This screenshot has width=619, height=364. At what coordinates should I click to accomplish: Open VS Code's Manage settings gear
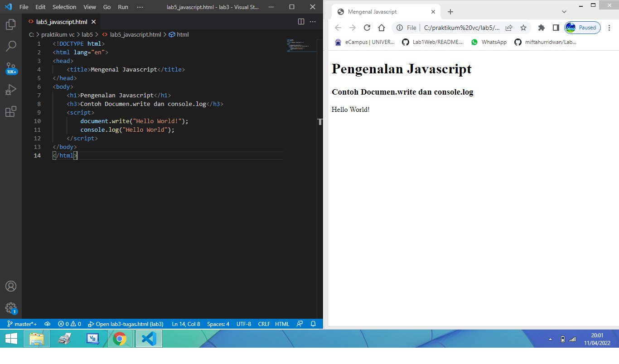click(x=10, y=308)
